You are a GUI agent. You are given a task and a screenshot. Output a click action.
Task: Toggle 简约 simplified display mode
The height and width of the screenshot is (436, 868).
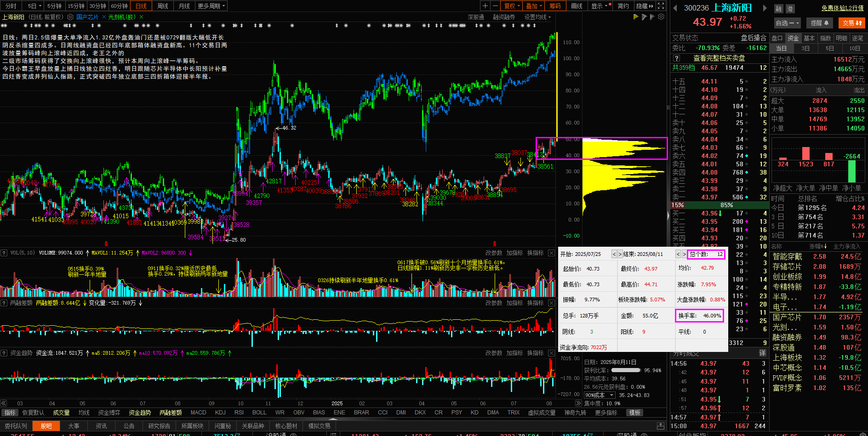[x=623, y=6]
